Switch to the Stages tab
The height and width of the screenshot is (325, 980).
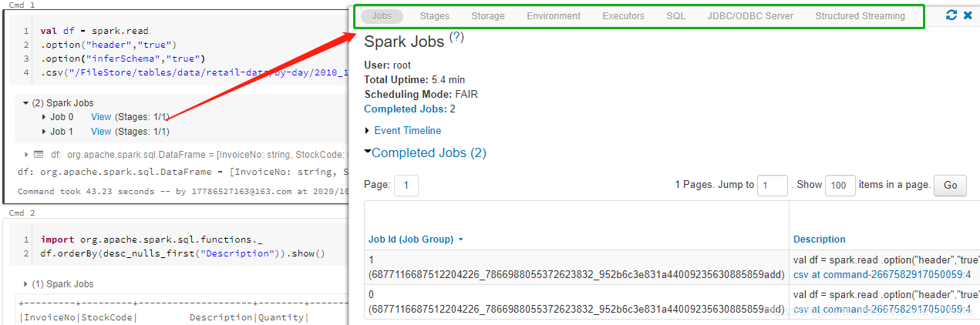(x=435, y=16)
